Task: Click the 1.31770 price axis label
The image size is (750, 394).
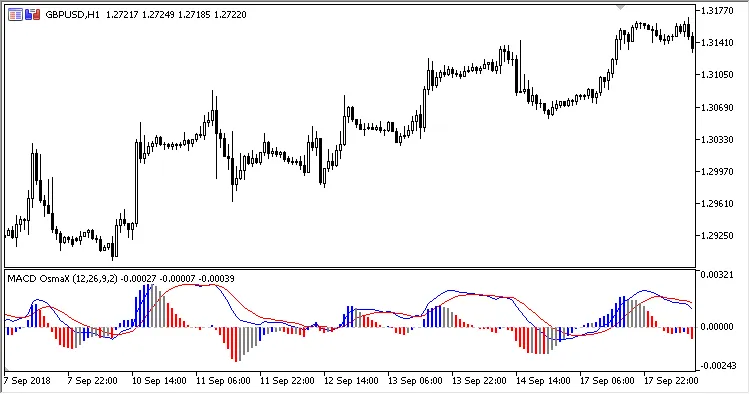Action: coord(717,11)
